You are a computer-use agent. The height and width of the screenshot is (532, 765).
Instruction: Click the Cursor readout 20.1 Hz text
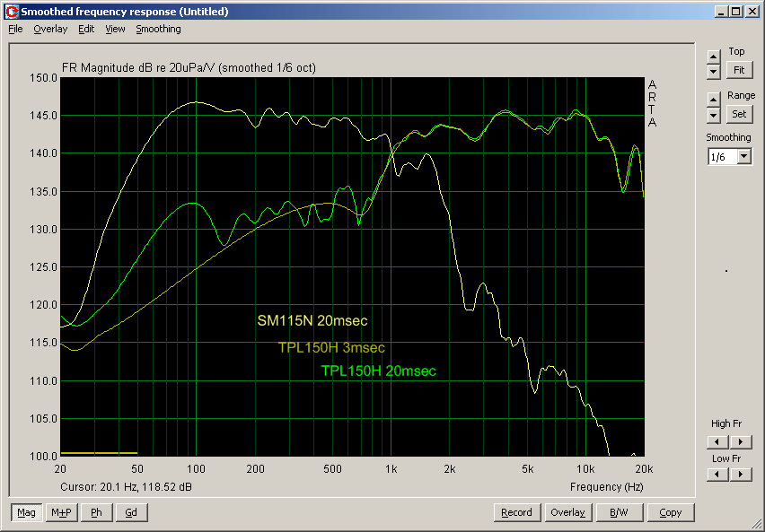click(126, 486)
